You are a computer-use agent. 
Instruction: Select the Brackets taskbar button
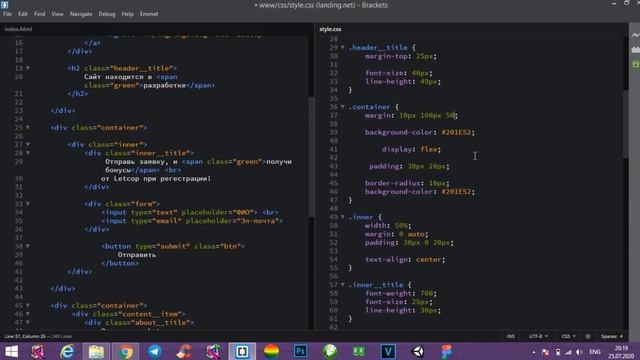242,351
